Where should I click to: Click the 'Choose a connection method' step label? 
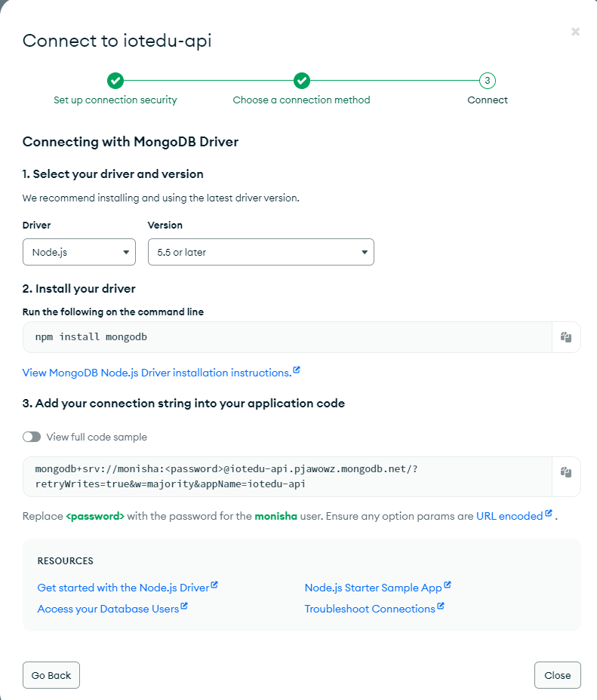coord(301,100)
